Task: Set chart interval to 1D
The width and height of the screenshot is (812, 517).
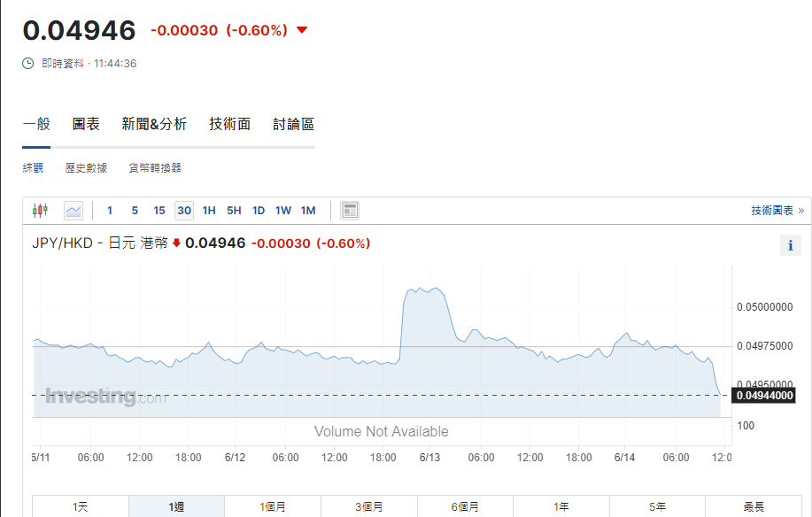Action: (259, 211)
